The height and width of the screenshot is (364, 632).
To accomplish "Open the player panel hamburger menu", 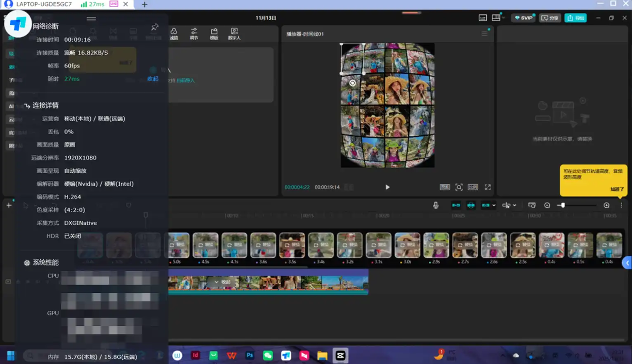I will (484, 34).
